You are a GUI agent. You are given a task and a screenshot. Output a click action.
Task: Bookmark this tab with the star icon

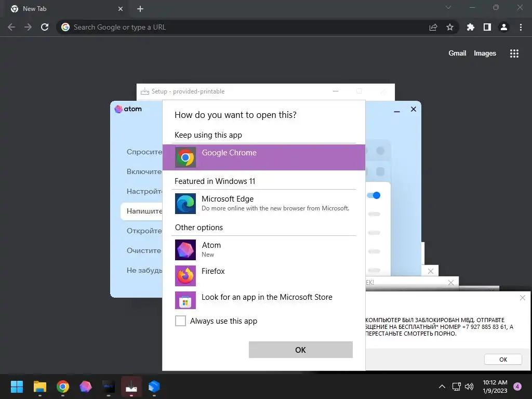pyautogui.click(x=450, y=27)
